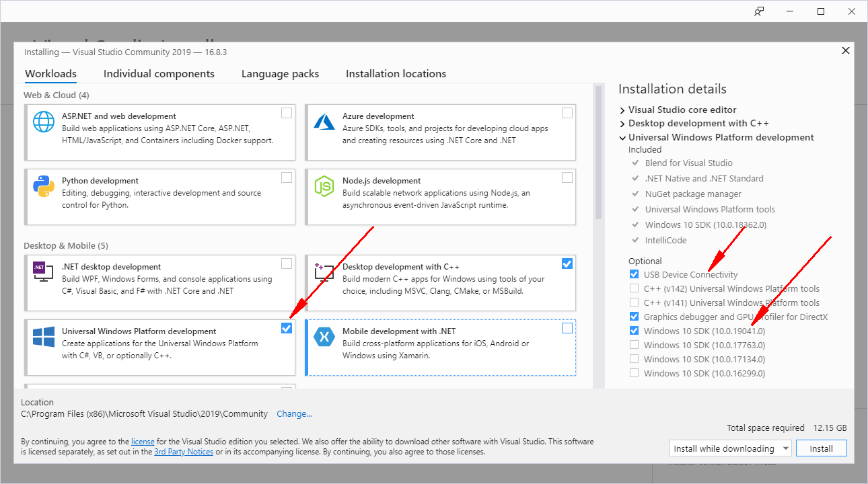
Task: Open the 3rd Party Notices link
Action: (184, 452)
